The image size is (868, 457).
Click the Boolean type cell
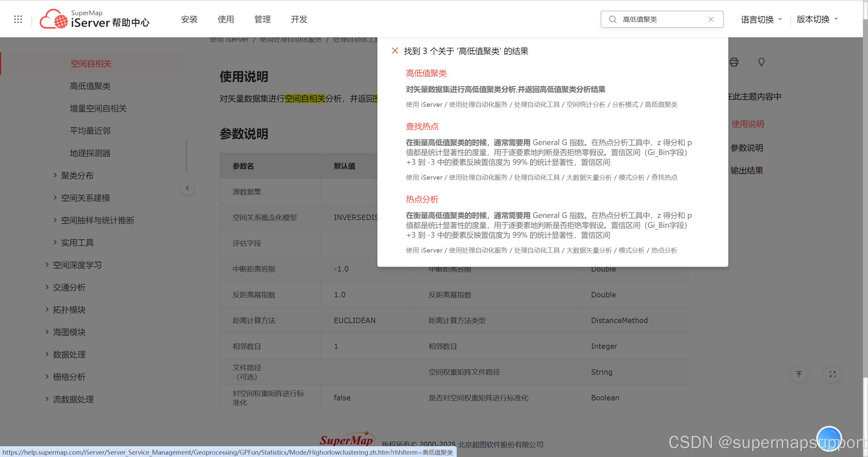633,398
